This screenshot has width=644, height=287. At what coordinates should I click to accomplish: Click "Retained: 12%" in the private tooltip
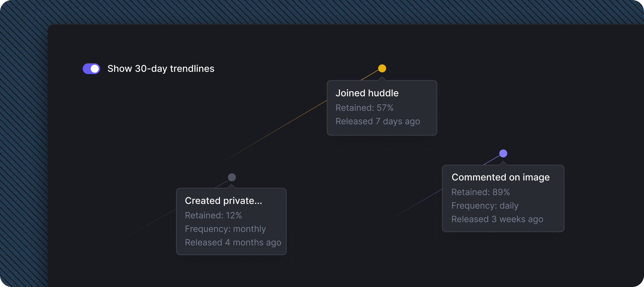pyautogui.click(x=213, y=215)
